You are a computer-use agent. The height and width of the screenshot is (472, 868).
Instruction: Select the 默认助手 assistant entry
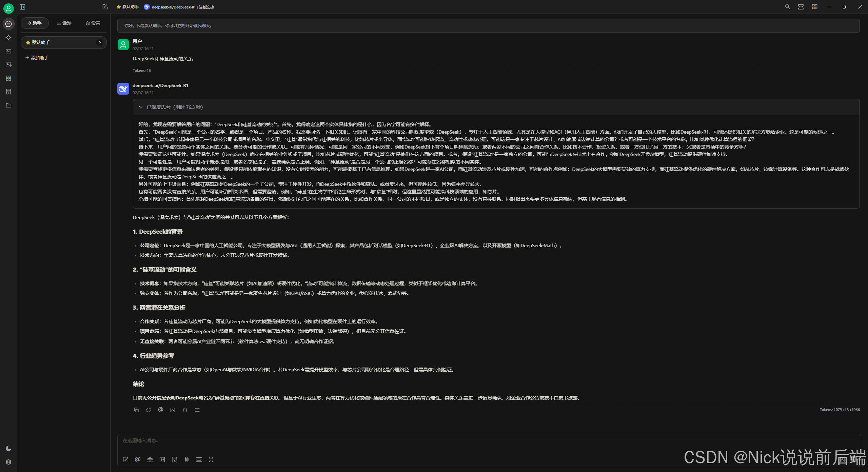[x=63, y=42]
